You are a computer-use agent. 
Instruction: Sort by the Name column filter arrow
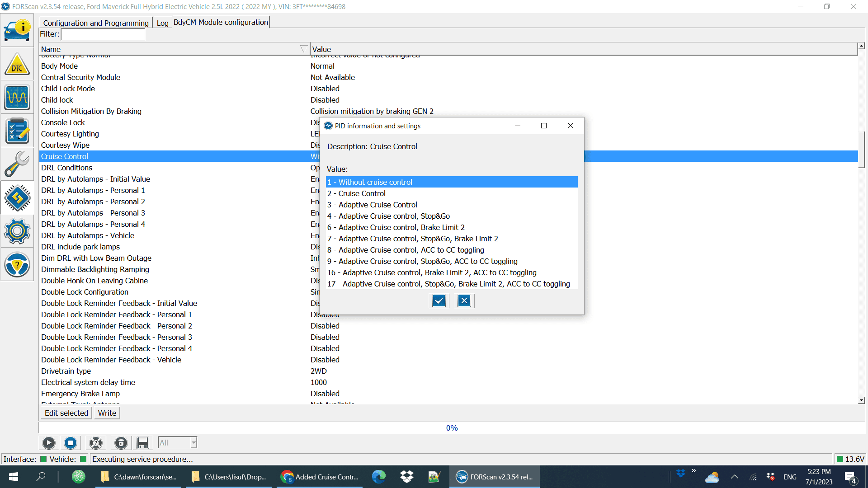click(303, 49)
